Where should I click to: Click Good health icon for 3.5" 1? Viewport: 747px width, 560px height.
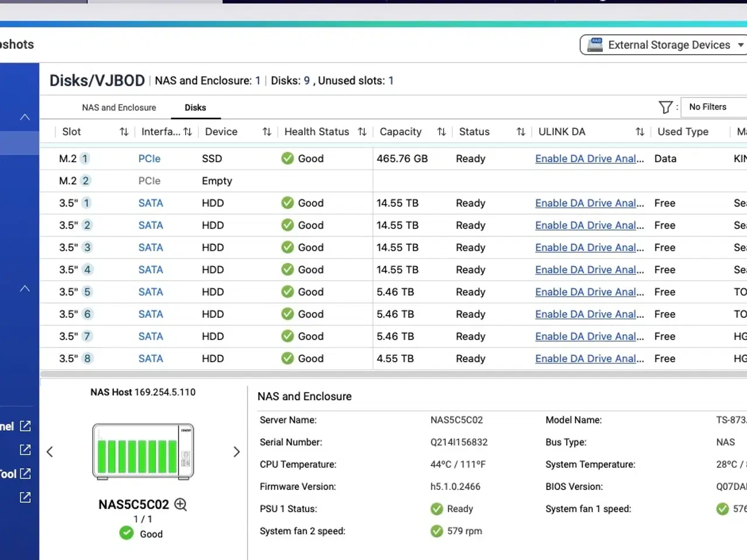click(287, 202)
